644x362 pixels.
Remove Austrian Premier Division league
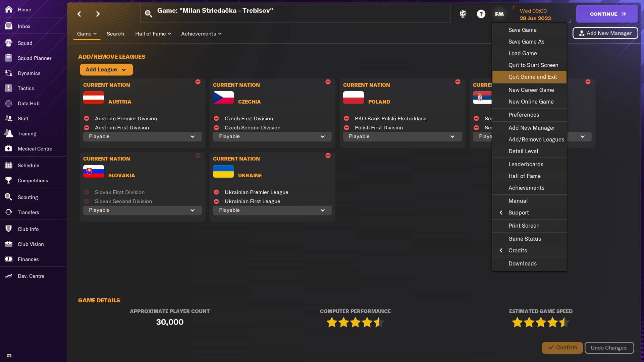click(87, 118)
